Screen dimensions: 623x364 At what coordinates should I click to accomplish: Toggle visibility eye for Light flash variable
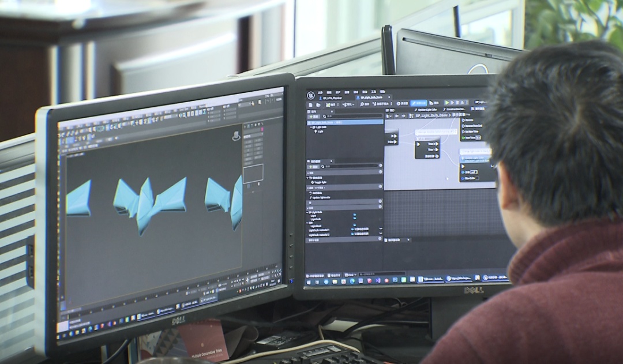[x=354, y=225]
